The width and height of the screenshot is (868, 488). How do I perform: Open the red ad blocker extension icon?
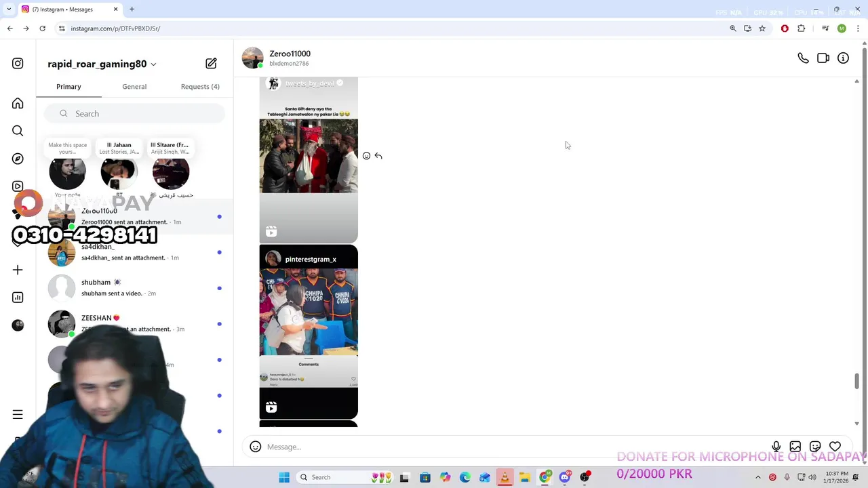coord(785,28)
